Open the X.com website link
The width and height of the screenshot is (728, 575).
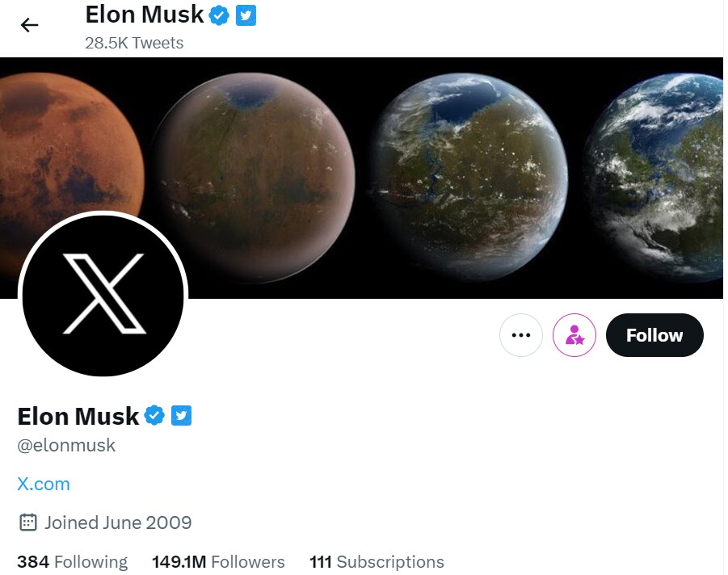click(44, 484)
